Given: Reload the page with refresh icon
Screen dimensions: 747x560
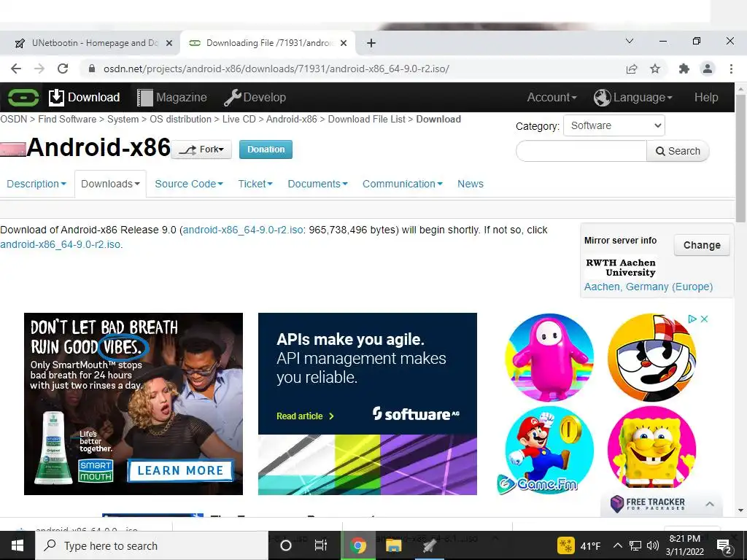Looking at the screenshot, I should (x=63, y=69).
